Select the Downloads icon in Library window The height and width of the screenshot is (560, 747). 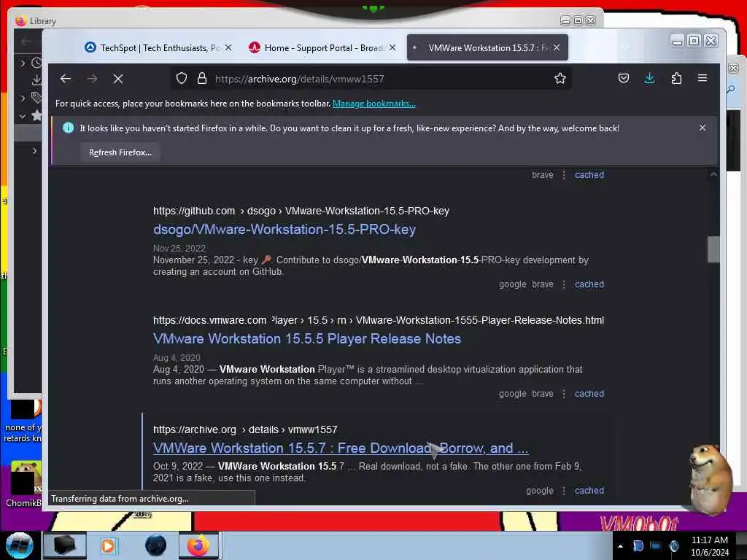pyautogui.click(x=36, y=80)
